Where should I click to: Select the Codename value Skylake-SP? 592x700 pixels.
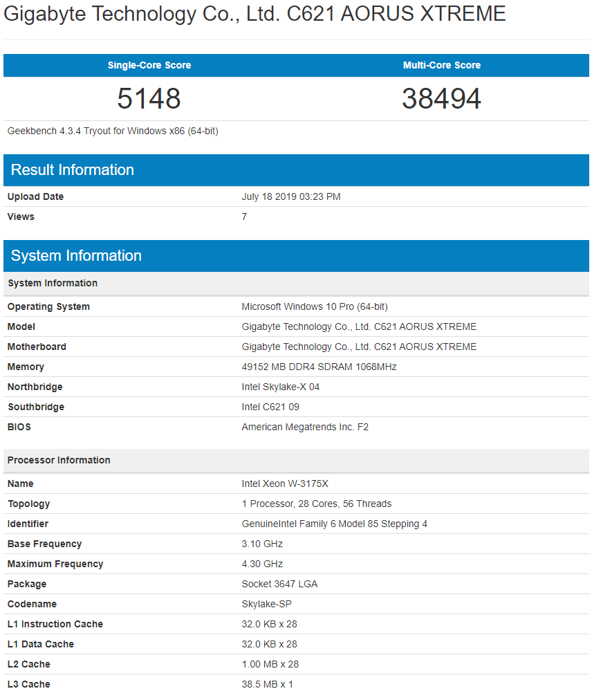[x=268, y=604]
